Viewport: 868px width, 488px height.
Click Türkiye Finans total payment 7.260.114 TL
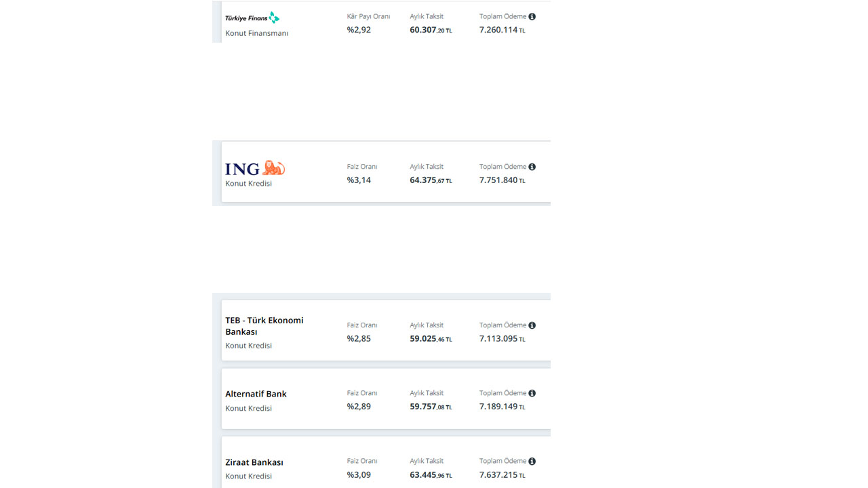pyautogui.click(x=502, y=30)
